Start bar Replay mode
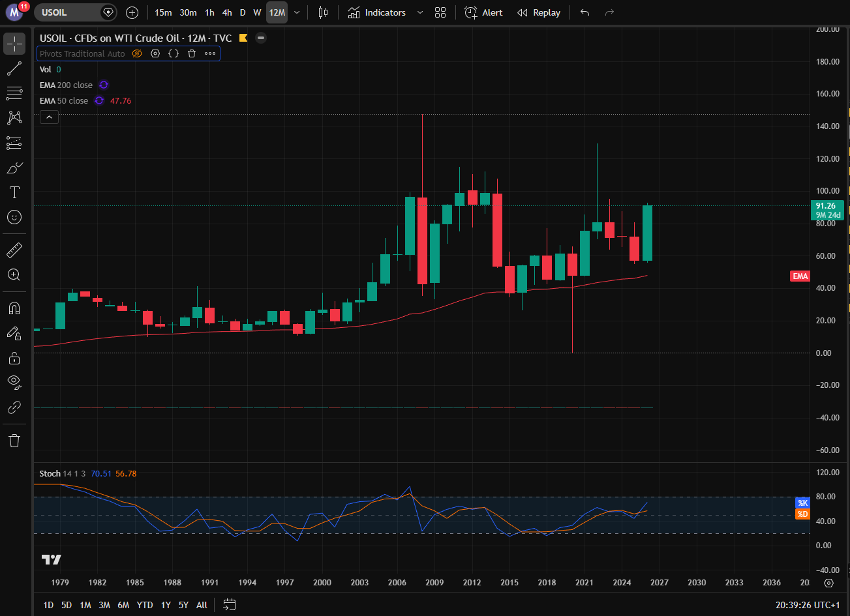This screenshot has width=850, height=616. click(538, 12)
